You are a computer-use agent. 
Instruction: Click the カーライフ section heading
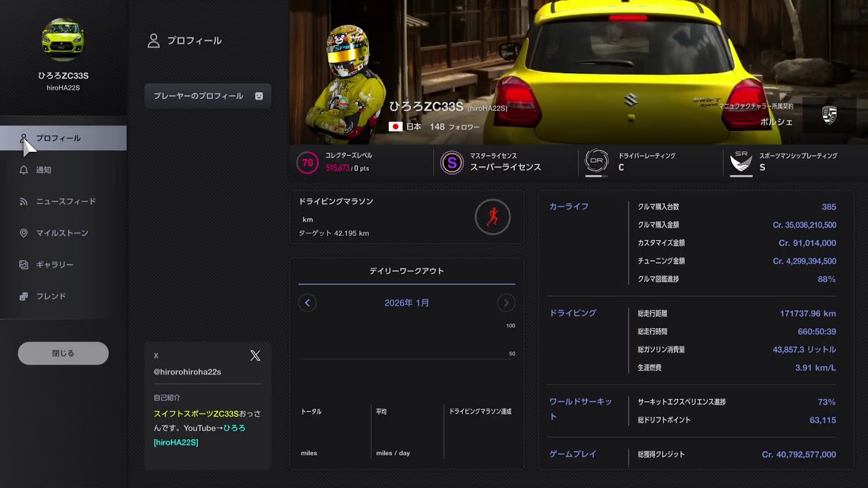pyautogui.click(x=569, y=207)
